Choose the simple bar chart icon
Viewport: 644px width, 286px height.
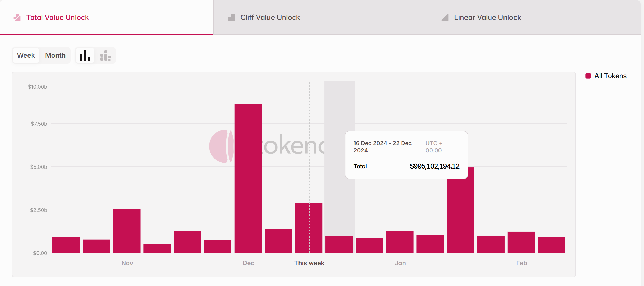85,55
